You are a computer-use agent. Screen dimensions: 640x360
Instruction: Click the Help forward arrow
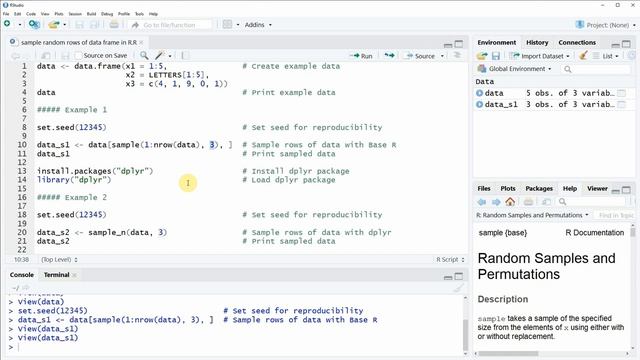click(x=496, y=202)
